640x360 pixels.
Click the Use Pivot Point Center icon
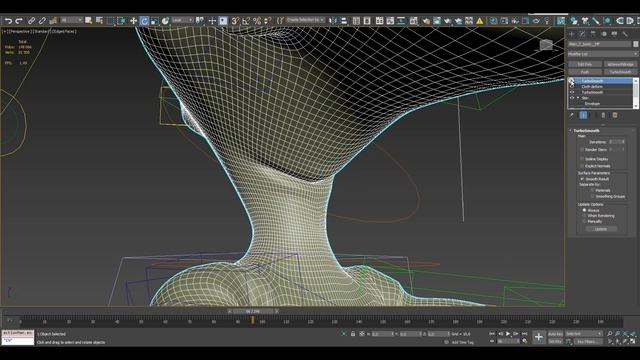[200, 20]
